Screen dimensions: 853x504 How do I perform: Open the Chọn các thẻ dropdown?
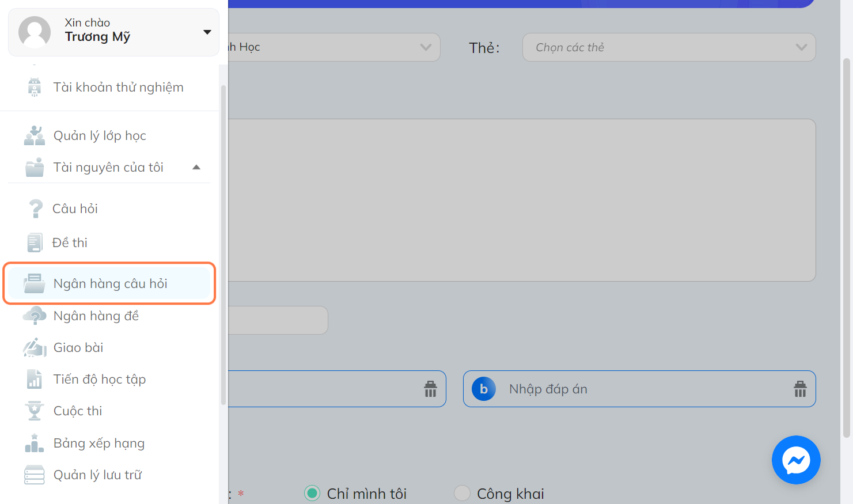tap(669, 47)
